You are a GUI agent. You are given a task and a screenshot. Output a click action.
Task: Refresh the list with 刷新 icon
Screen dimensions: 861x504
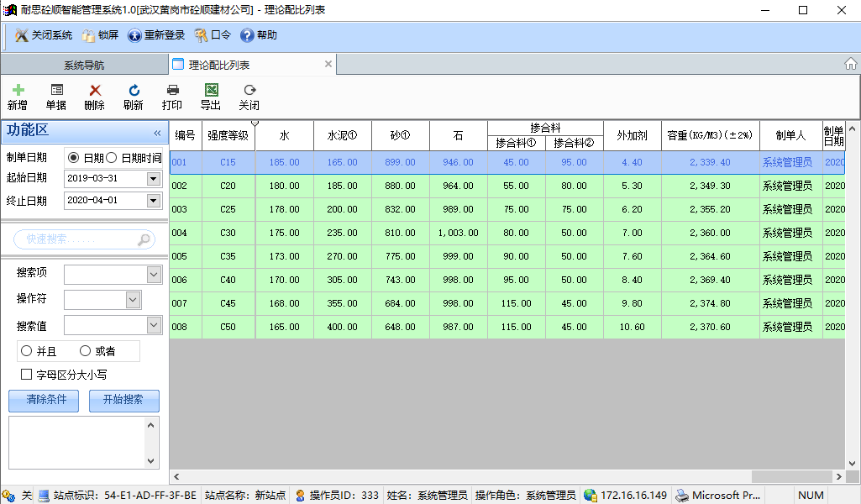tap(134, 90)
